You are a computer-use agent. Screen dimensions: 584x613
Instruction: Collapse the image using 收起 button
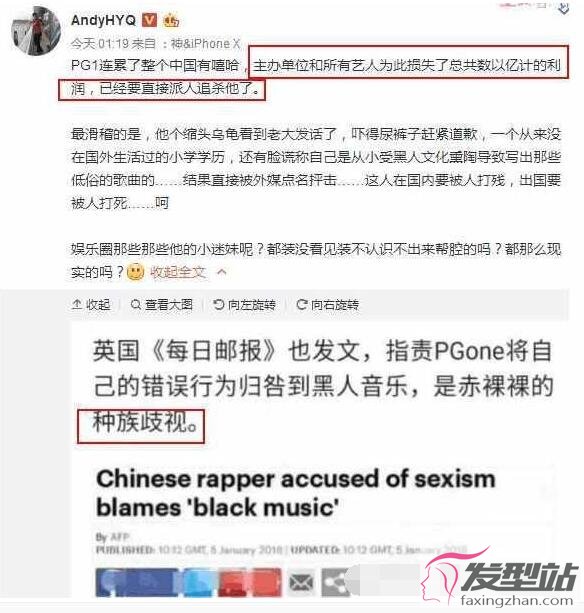click(x=91, y=304)
